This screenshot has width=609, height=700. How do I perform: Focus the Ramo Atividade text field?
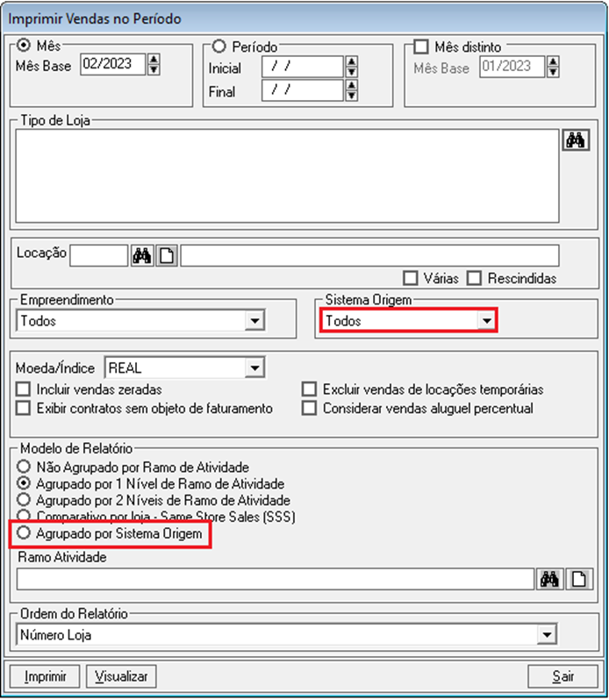276,579
